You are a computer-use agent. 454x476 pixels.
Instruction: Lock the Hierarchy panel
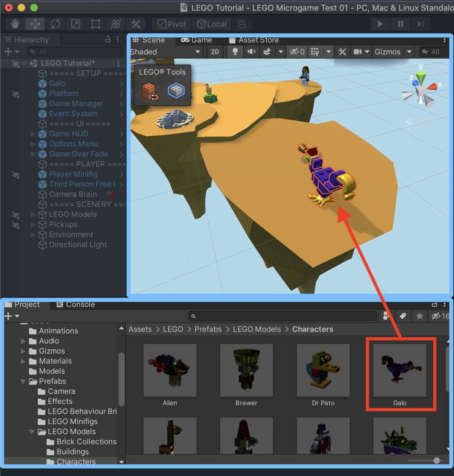[108, 39]
